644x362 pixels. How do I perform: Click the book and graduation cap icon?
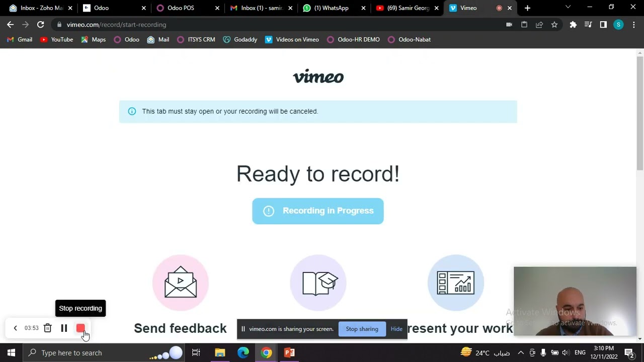click(x=318, y=283)
